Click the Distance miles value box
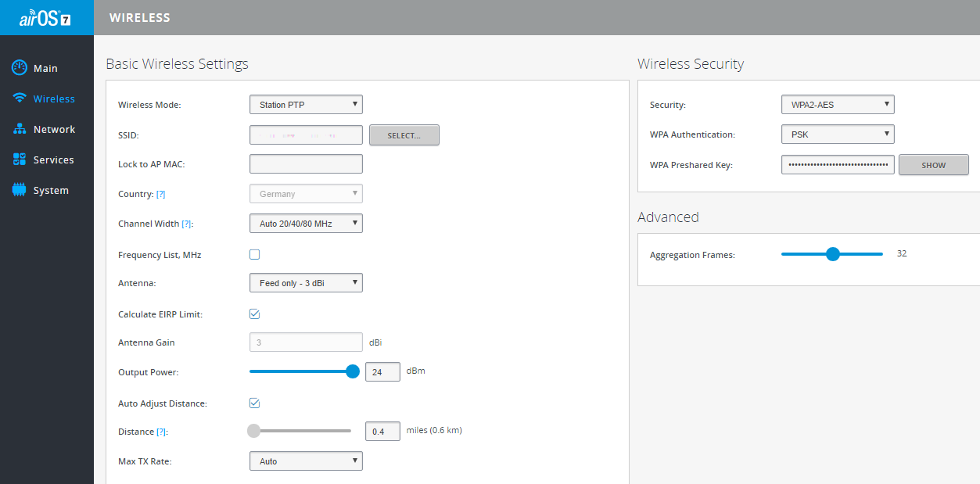 (382, 432)
